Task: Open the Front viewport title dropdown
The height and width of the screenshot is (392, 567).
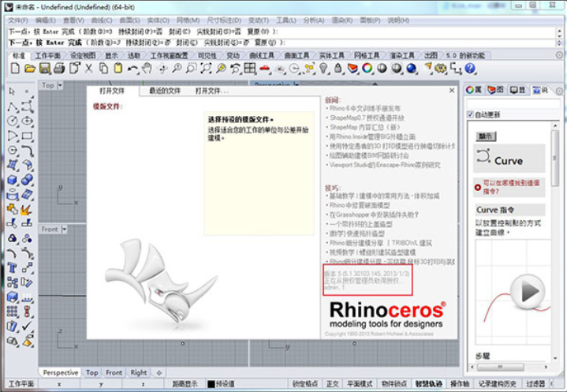Action: 65,229
